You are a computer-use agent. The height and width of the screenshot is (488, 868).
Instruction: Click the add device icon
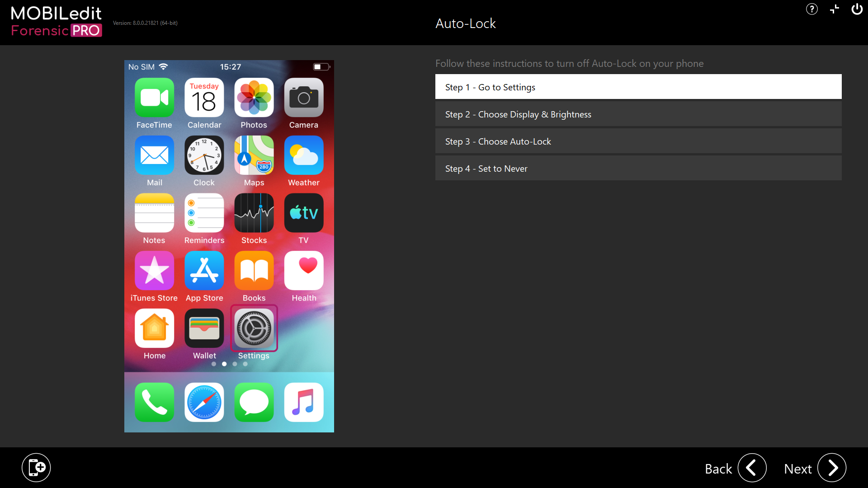tap(36, 468)
